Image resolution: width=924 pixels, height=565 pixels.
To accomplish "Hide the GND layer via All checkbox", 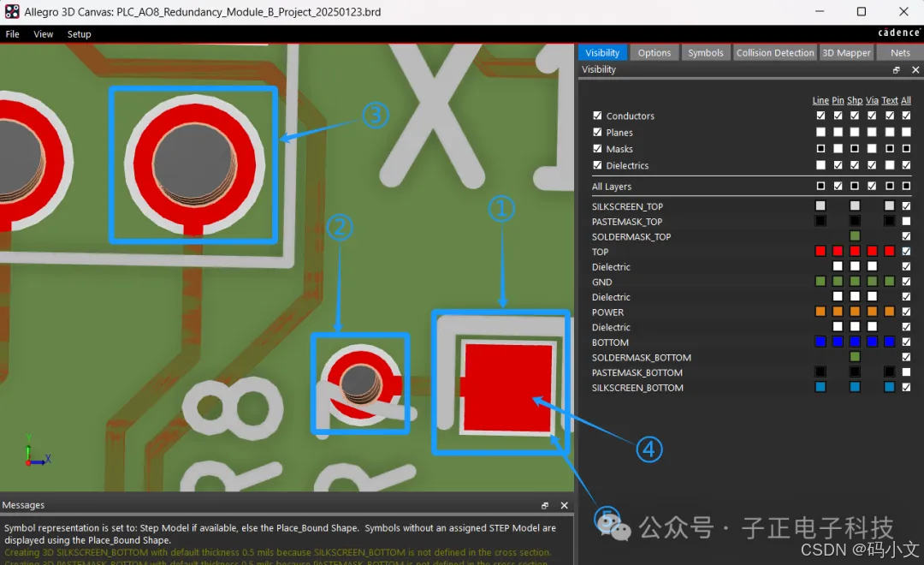I will coord(906,282).
